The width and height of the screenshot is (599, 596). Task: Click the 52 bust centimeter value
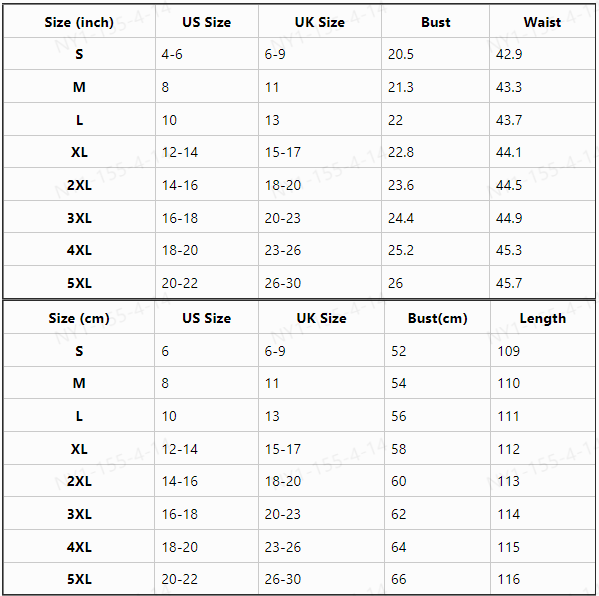(398, 351)
